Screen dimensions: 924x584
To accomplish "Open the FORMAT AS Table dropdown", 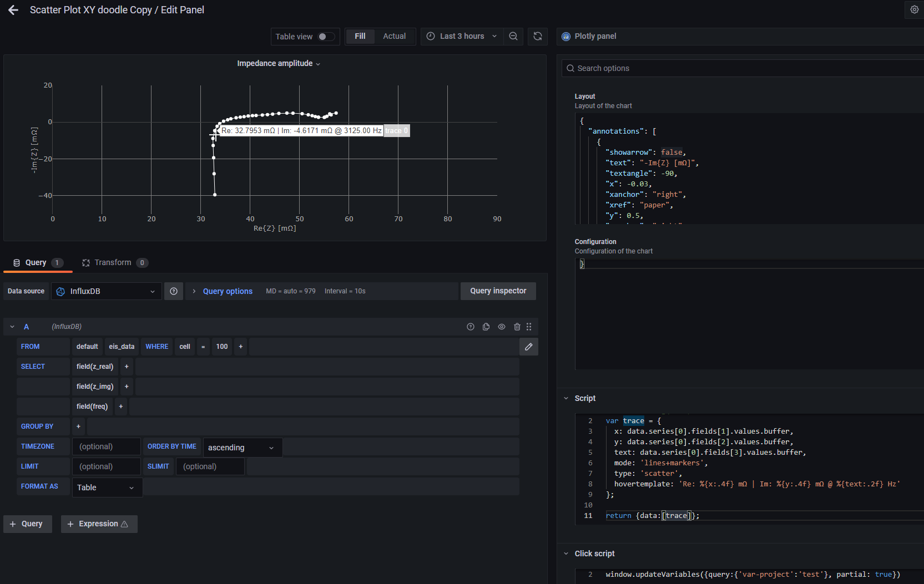I will point(107,487).
